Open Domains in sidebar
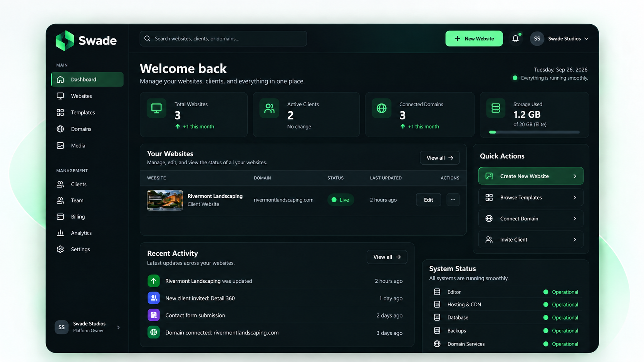Screen dimensions: 644x362 coord(87,129)
